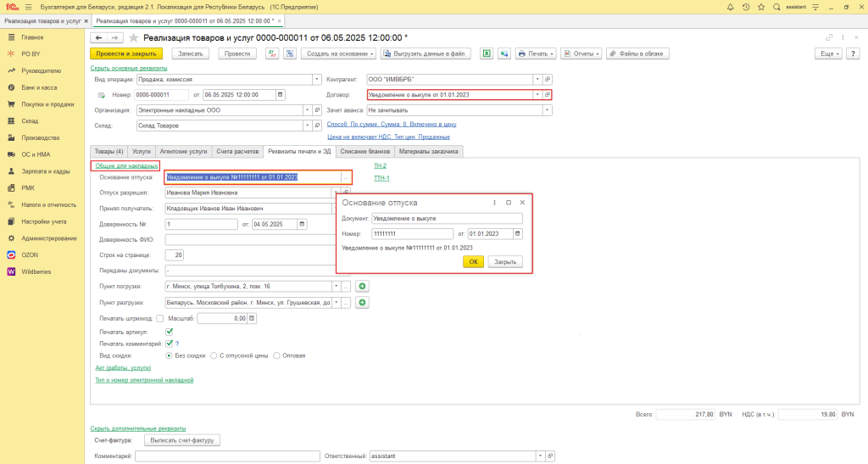This screenshot has width=868, height=464.
Task: Open help question mark button
Action: pyautogui.click(x=853, y=53)
